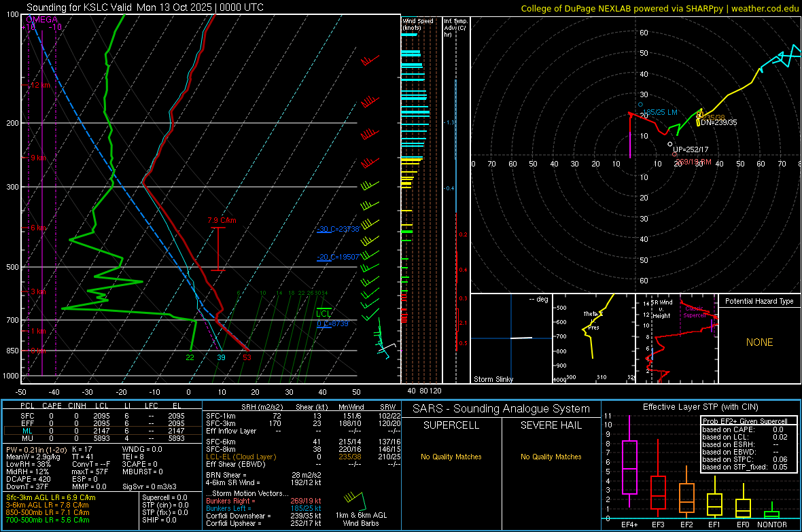Click the '3 km' height marker
The image size is (802, 532).
(x=38, y=291)
